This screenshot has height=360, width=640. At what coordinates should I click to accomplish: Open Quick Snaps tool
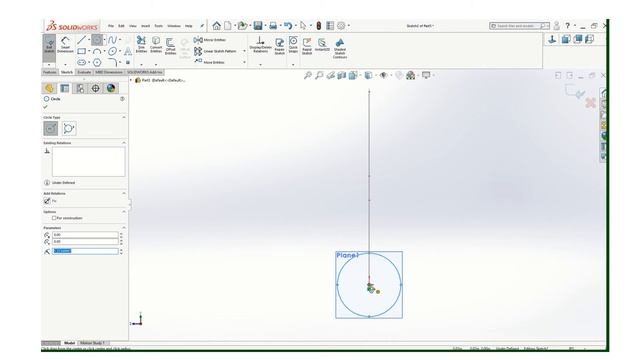[293, 44]
